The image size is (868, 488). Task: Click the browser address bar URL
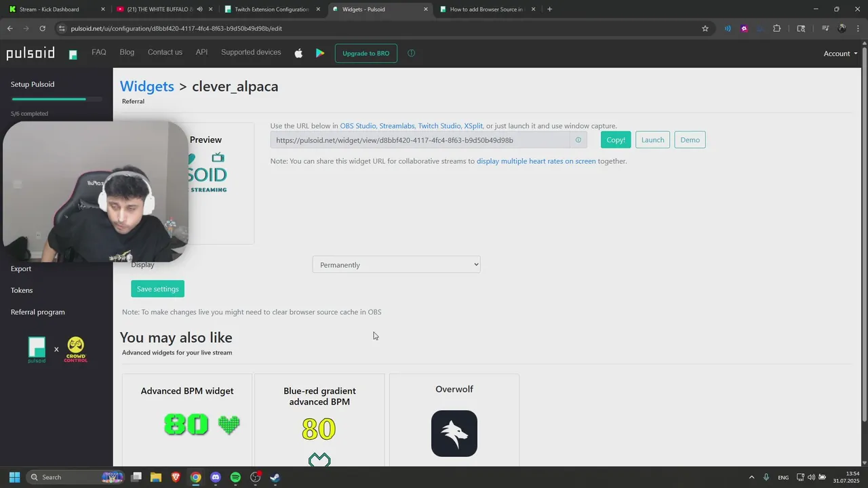pyautogui.click(x=176, y=28)
